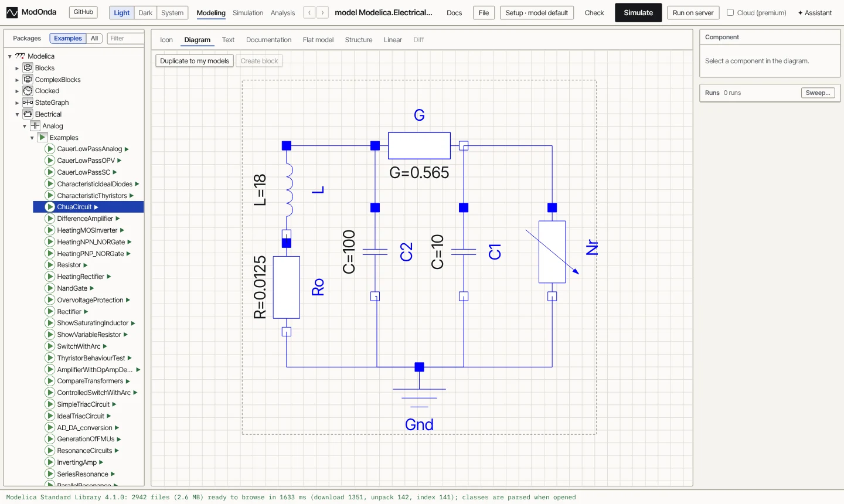Select capacitor C1 symbol in diagram
The image size is (844, 504).
click(464, 252)
